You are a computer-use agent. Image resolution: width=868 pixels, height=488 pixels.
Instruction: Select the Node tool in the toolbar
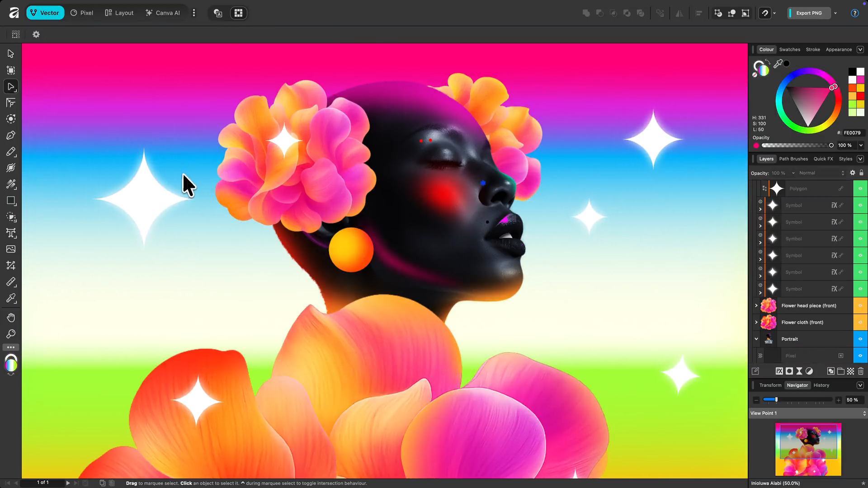coord(11,86)
